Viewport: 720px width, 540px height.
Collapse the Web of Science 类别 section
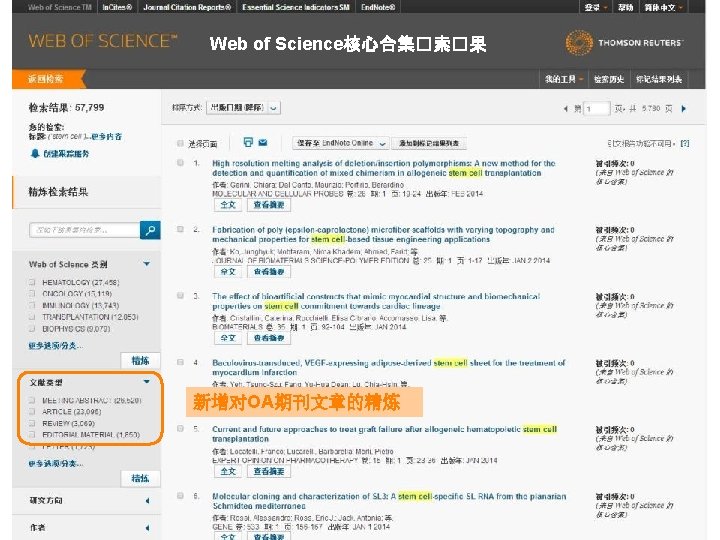pos(146,264)
